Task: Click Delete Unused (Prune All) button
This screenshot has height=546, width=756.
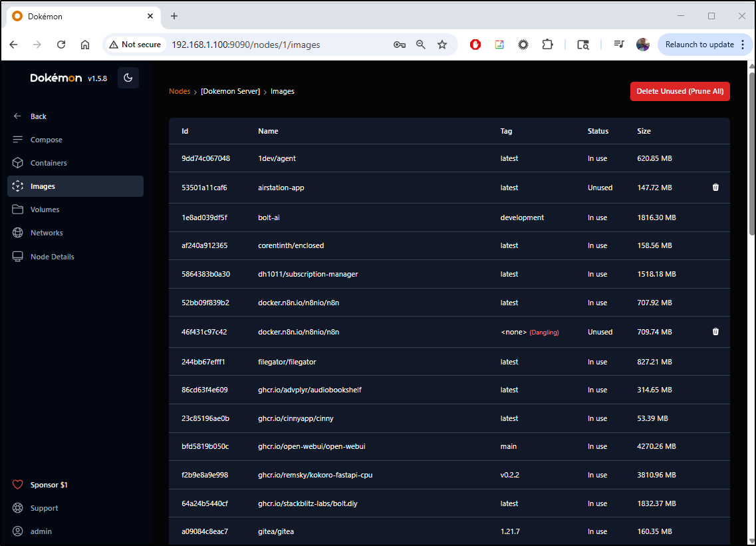Action: click(680, 91)
